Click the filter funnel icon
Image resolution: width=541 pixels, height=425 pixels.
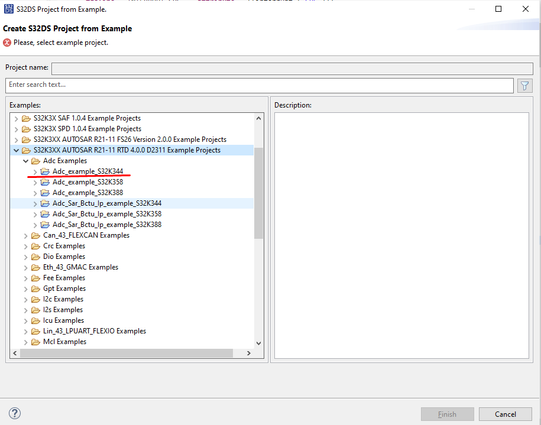pos(524,86)
